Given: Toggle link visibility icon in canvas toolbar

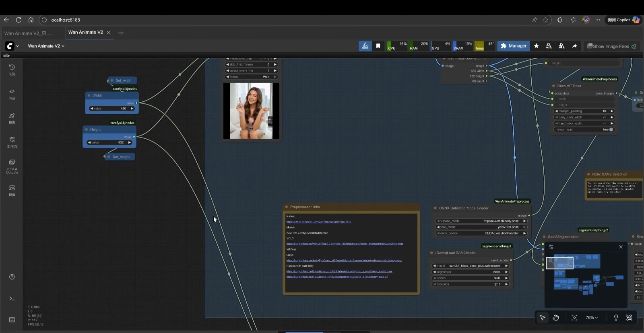Looking at the screenshot, I should click(629, 318).
